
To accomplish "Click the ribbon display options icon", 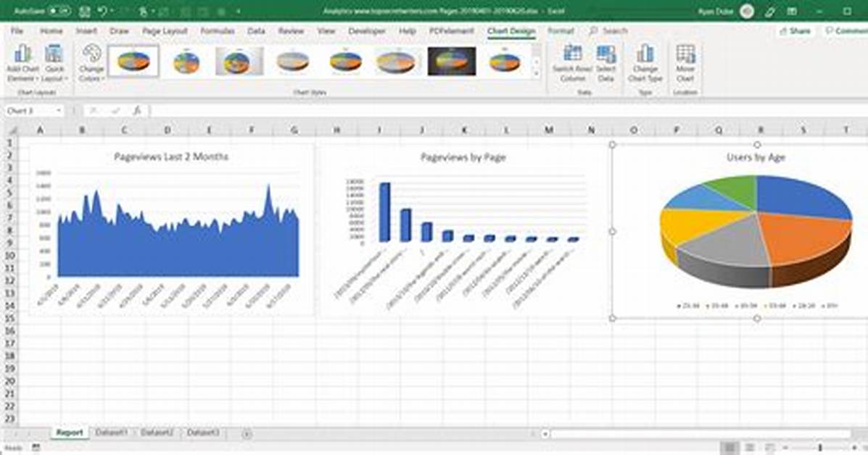I will [x=792, y=11].
